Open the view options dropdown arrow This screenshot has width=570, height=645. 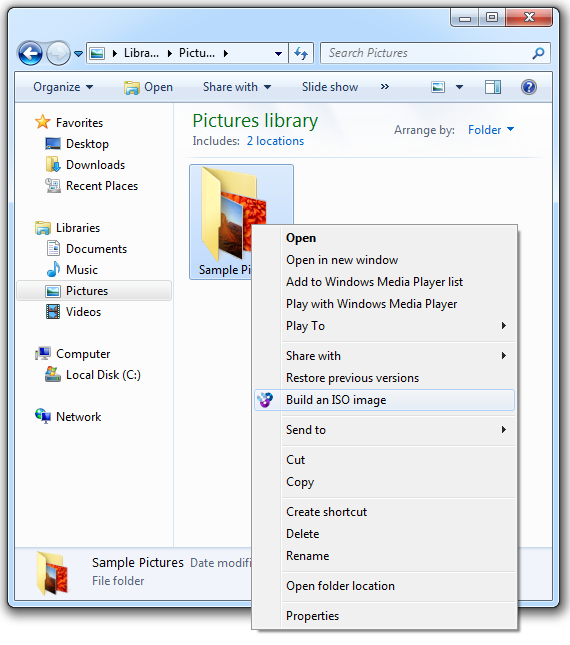tap(459, 87)
